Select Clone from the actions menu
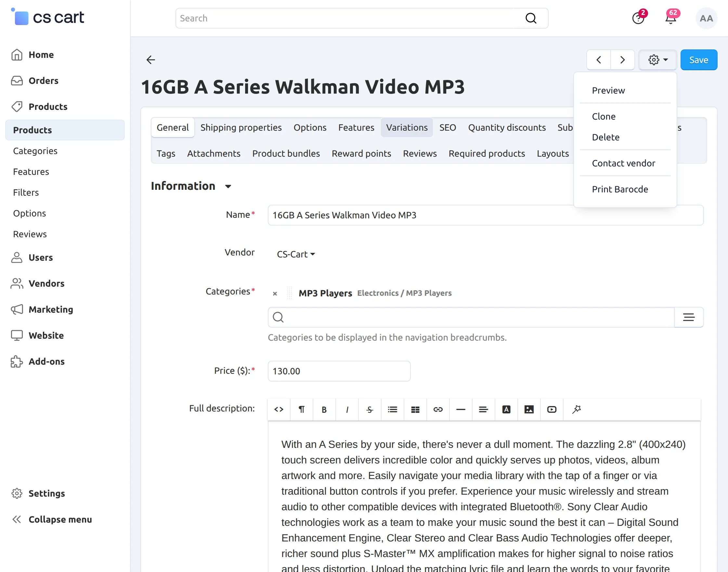The width and height of the screenshot is (728, 572). 604,117
